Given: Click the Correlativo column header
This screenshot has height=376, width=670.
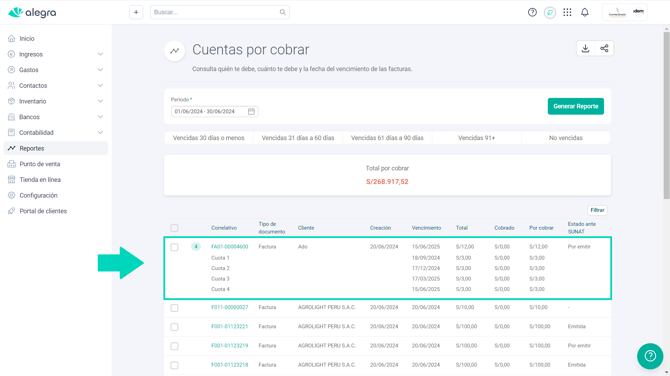Looking at the screenshot, I should tap(224, 228).
